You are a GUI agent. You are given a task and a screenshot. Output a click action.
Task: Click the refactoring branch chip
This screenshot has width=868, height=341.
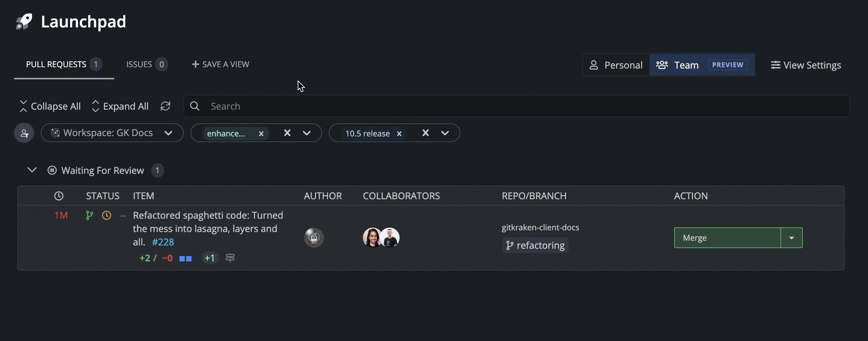point(535,245)
